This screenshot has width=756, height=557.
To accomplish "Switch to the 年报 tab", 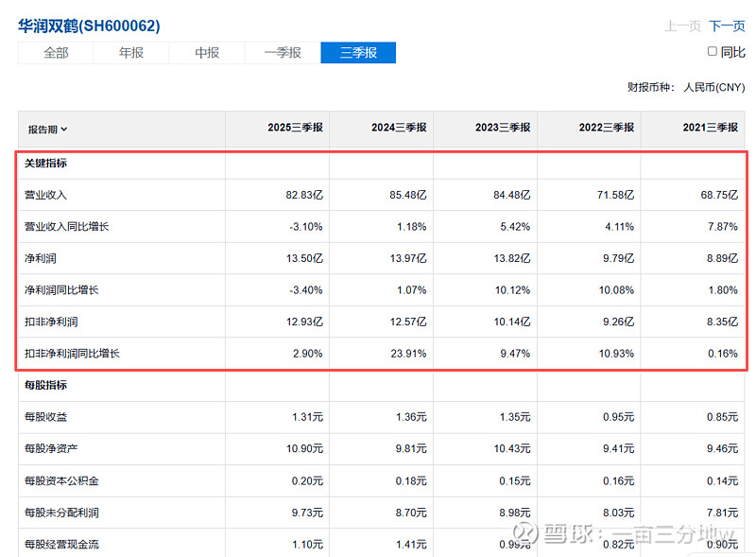I will [131, 53].
